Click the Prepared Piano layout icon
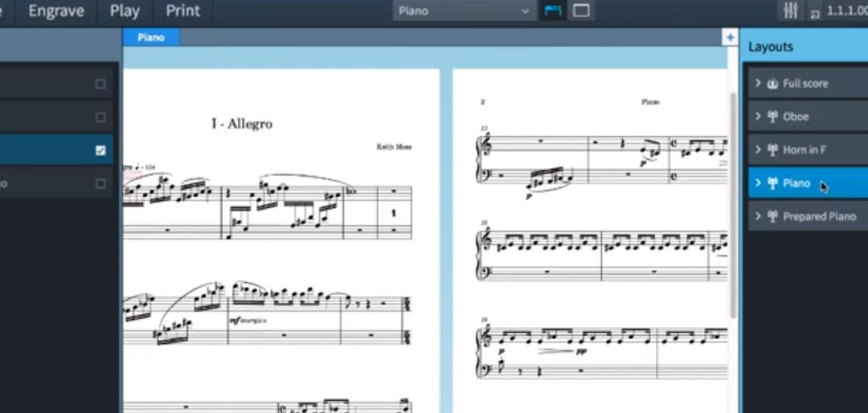Viewport: 868px width, 413px height. coord(773,216)
